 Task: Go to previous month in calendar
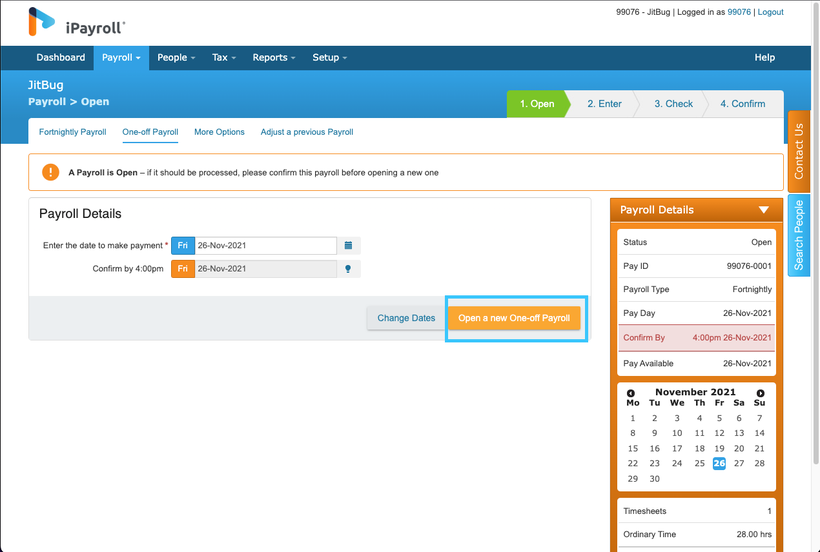[631, 393]
